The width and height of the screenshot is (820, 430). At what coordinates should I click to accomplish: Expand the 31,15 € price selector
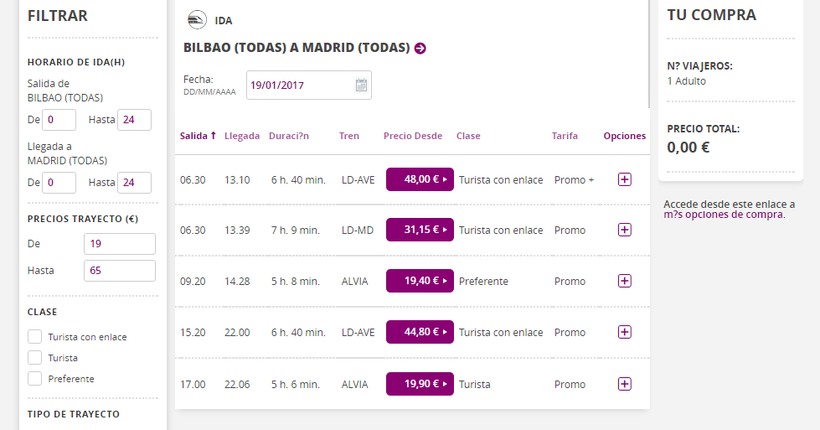[x=419, y=230]
